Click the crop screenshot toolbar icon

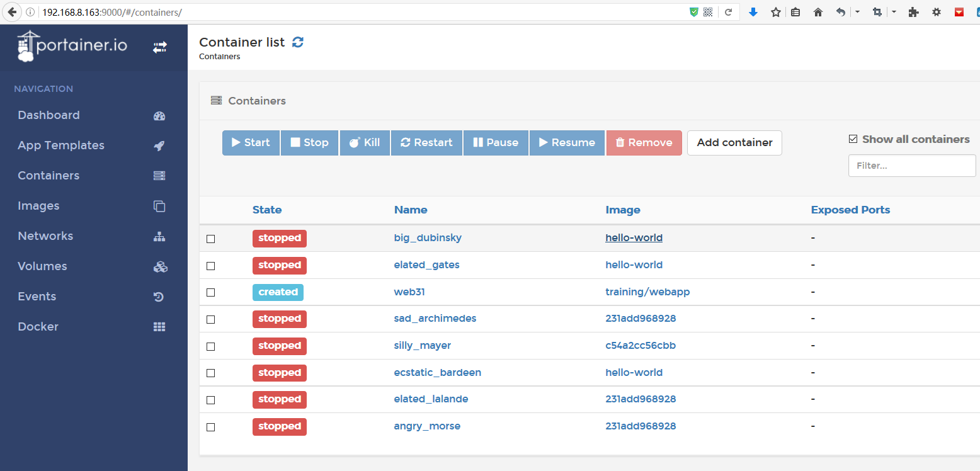coord(877,12)
